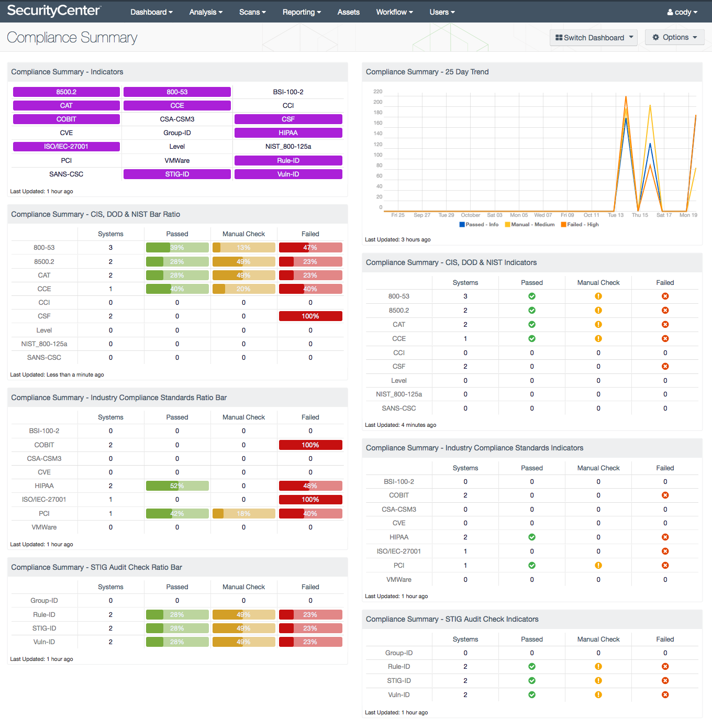Open the cody user menu
The image size is (712, 728).
[x=682, y=12]
